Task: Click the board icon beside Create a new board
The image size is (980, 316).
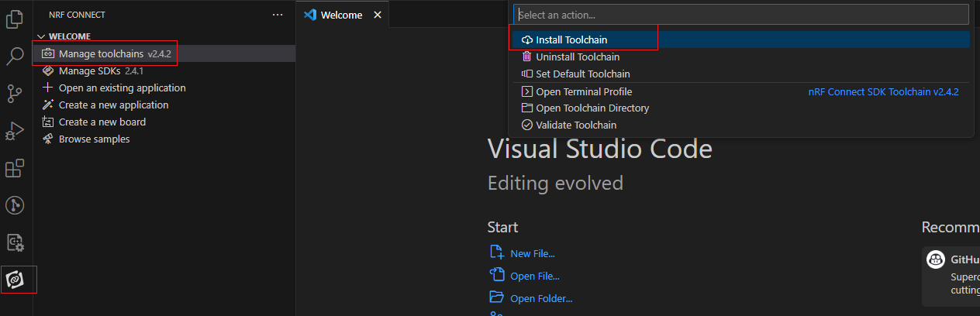Action: click(x=48, y=122)
